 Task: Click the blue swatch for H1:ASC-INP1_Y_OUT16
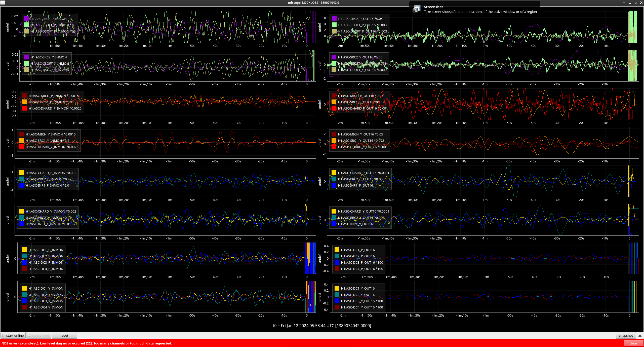tap(334, 224)
